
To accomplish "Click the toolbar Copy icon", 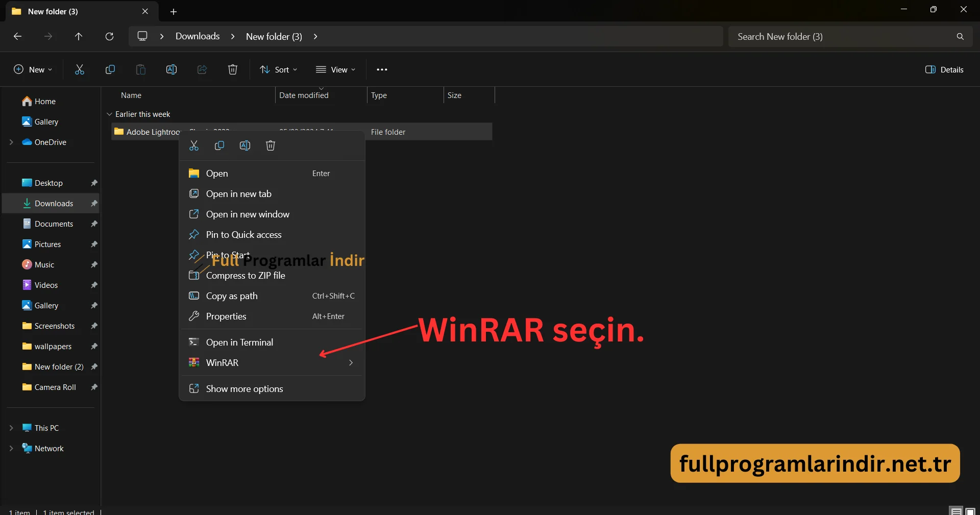I will pyautogui.click(x=110, y=69).
